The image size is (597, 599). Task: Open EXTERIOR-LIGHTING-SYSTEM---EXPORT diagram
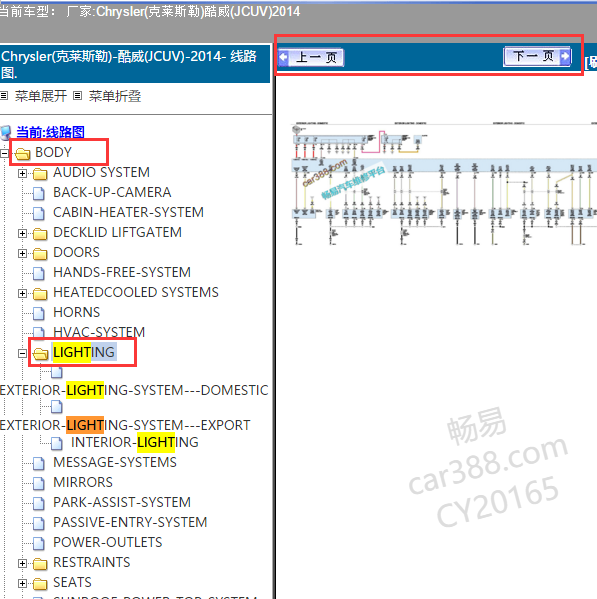(x=125, y=425)
